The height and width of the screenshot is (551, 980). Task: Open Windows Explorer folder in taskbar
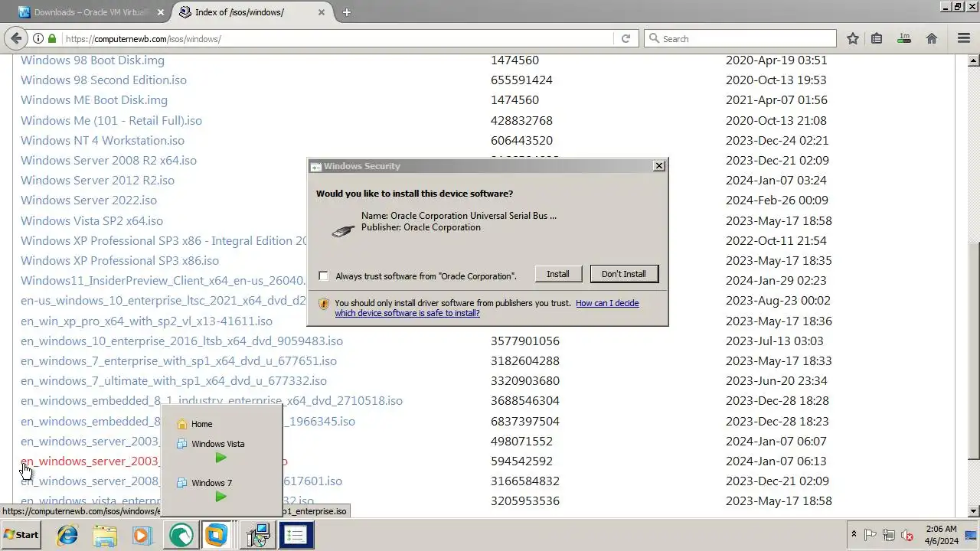point(105,535)
